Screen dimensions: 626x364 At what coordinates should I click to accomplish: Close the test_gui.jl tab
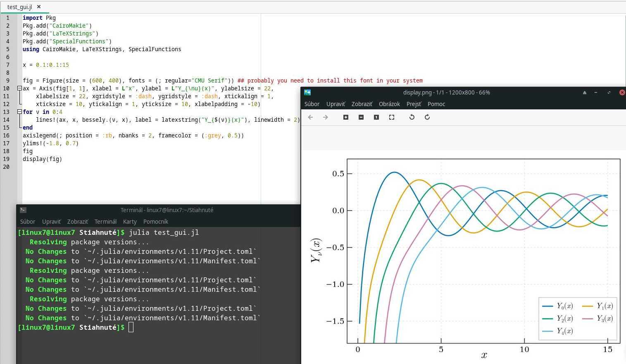39,7
